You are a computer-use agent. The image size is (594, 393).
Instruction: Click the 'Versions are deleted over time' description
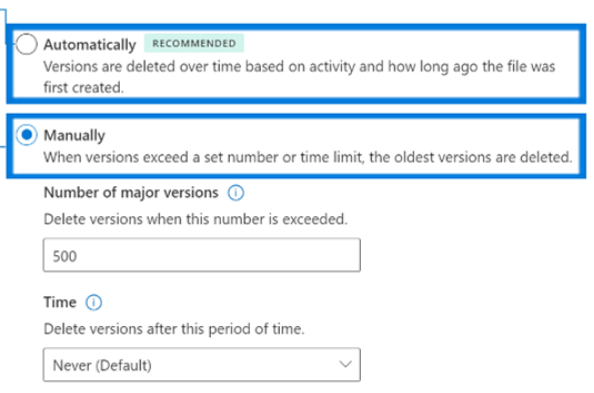coord(299,77)
